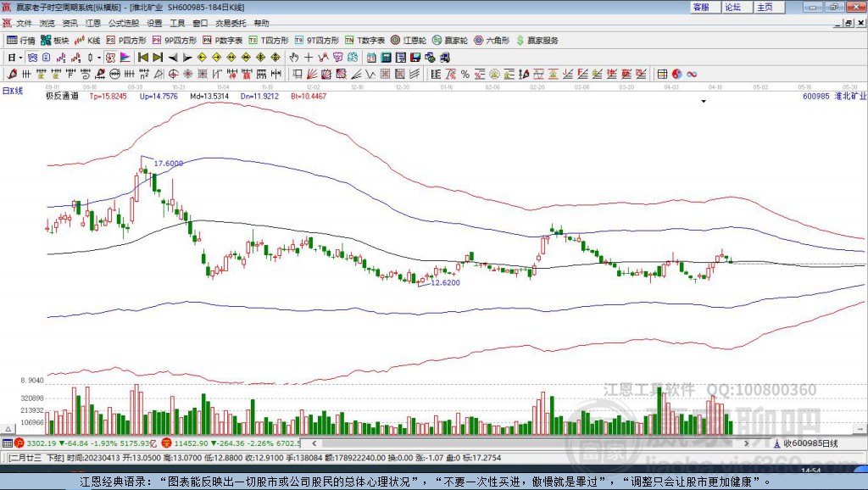This screenshot has width=868, height=490.
Task: Click the 收600985日线 status bar label
Action: click(810, 443)
